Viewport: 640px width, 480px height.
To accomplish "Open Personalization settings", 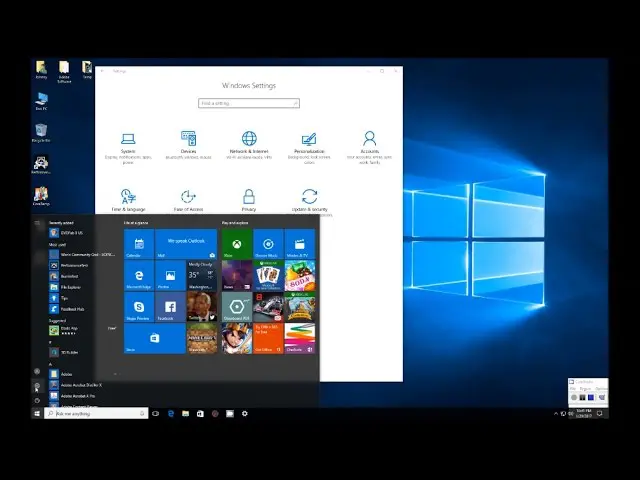I will coord(309,144).
